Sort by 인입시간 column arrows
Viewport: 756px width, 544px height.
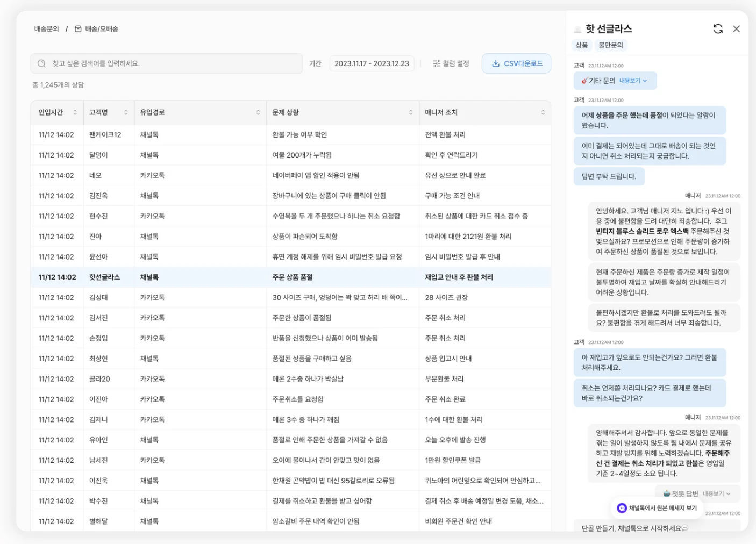(x=75, y=112)
